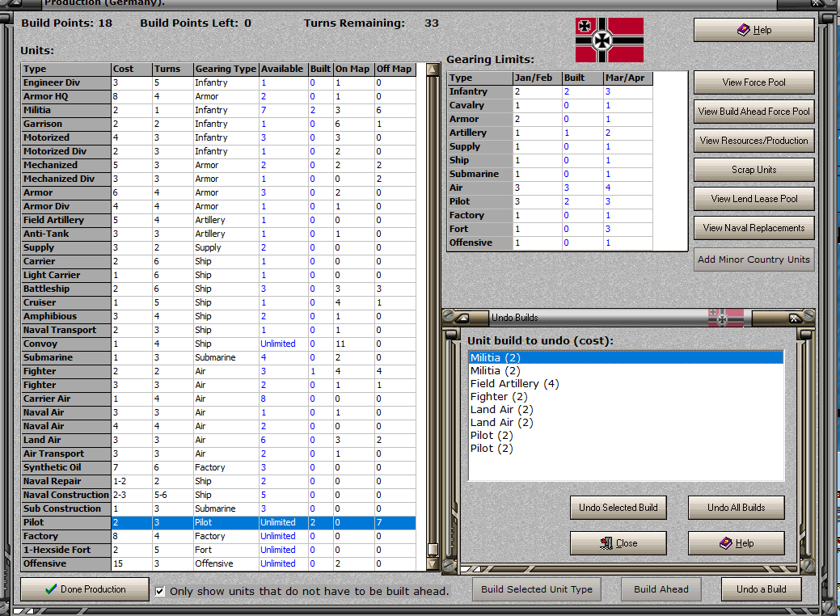Select the Carrier Air row
The width and height of the screenshot is (840, 616).
(x=218, y=399)
